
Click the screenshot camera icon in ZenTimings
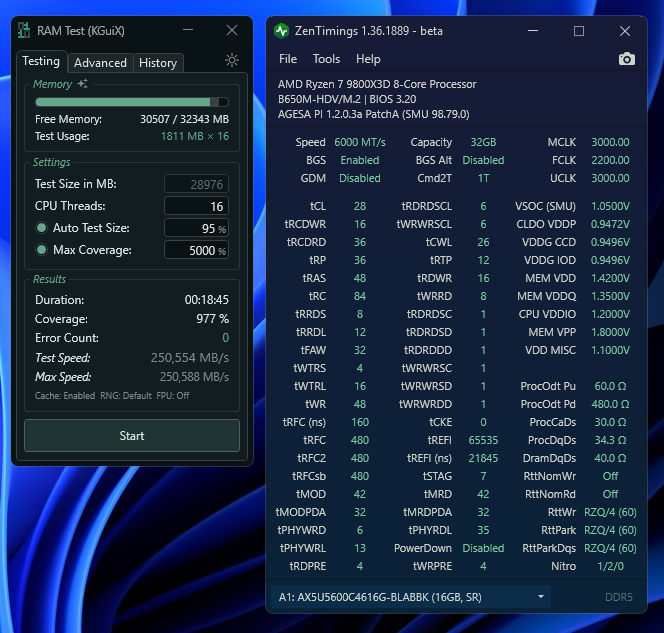coord(627,59)
